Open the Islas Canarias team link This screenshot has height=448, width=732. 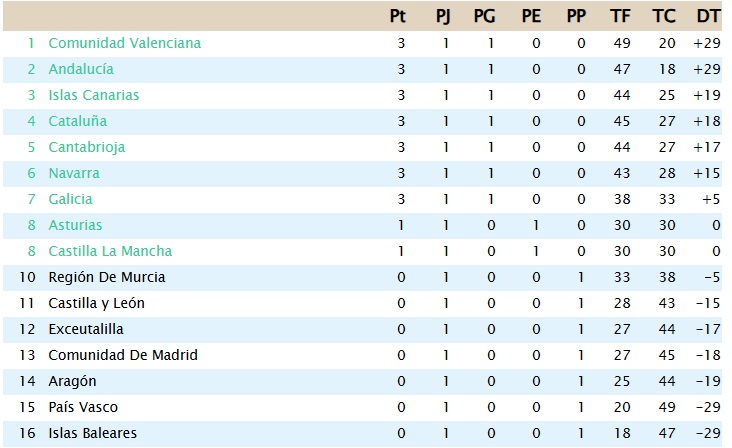93,95
